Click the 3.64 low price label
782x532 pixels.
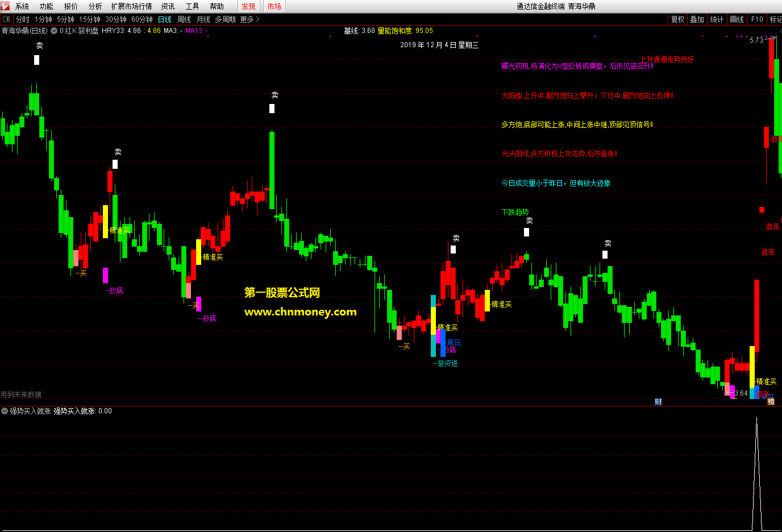pos(741,393)
